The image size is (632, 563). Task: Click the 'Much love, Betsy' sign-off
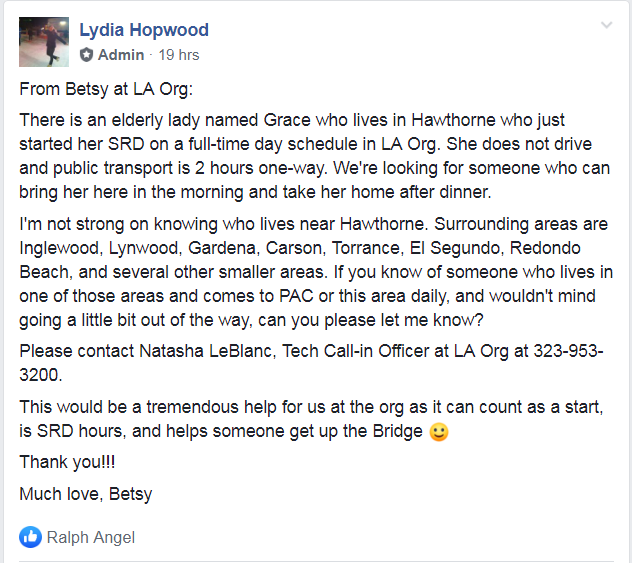click(x=86, y=494)
